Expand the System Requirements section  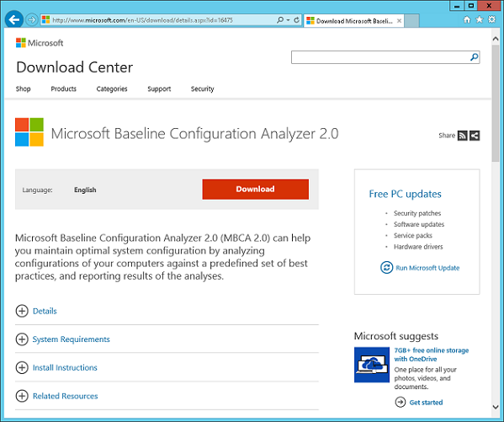(22, 339)
